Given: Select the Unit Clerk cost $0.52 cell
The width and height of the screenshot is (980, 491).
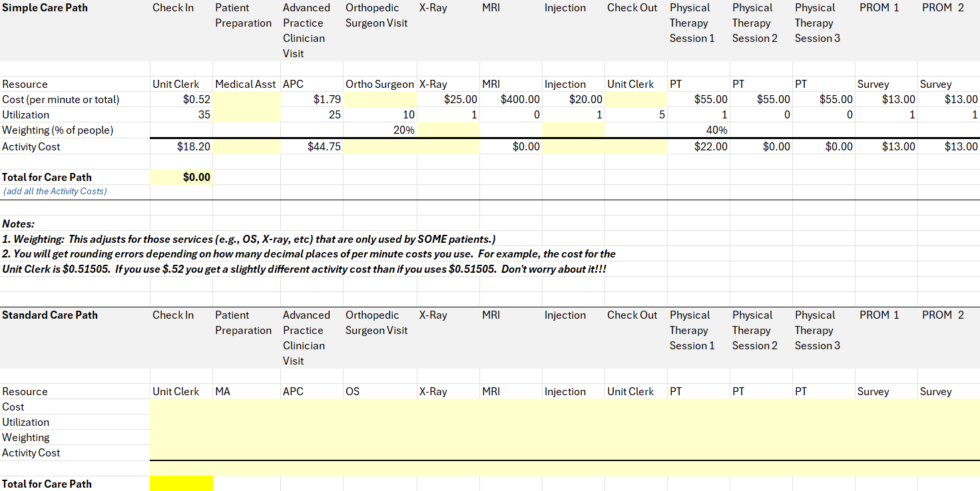Looking at the screenshot, I should pos(181,100).
